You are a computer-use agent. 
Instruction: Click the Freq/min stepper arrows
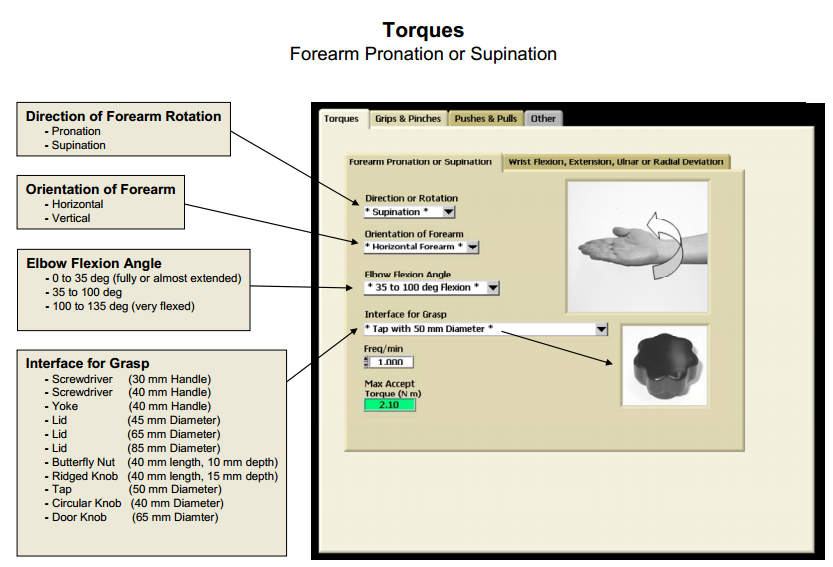pos(366,362)
